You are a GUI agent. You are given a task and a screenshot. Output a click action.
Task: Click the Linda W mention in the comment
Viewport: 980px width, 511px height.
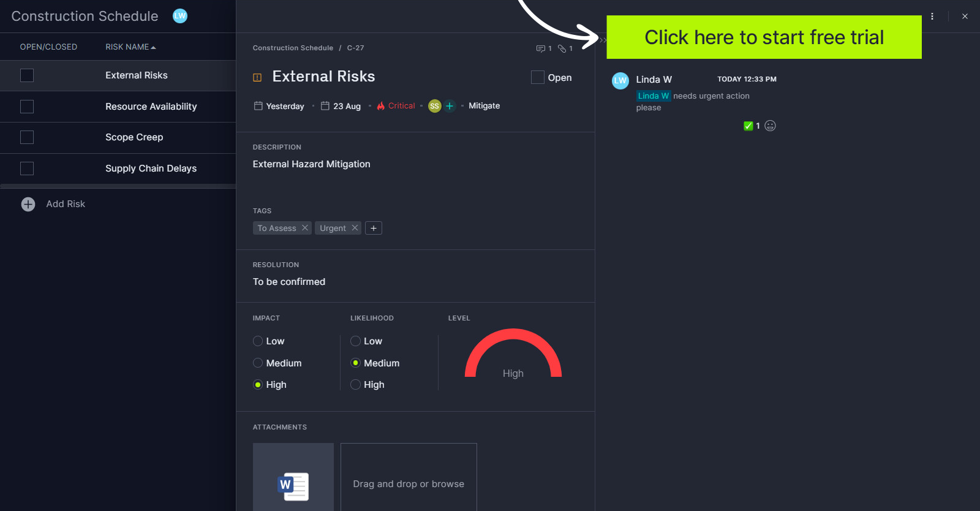(x=654, y=96)
